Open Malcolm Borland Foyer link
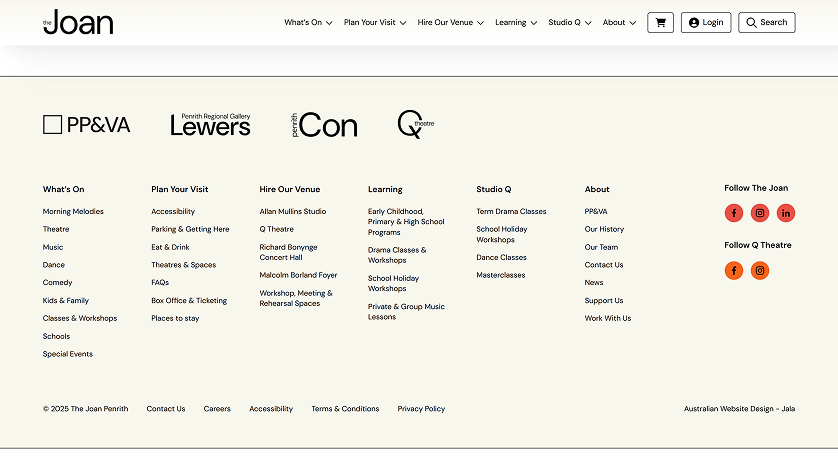This screenshot has width=838, height=471. (x=298, y=275)
